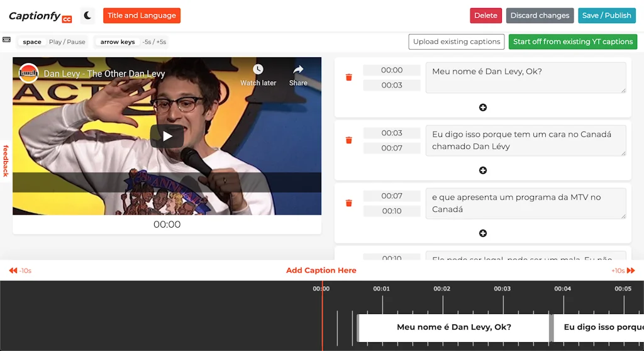644x351 pixels.
Task: Click Discard changes
Action: pos(540,16)
